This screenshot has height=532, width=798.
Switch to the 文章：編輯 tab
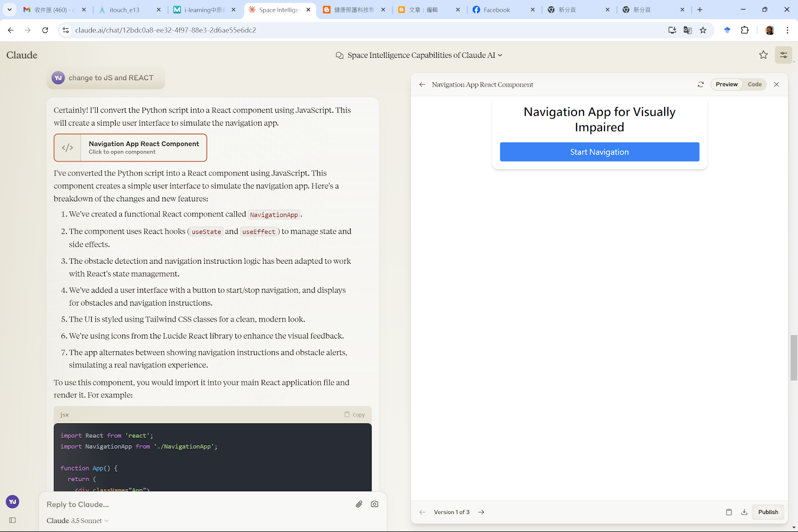click(x=428, y=10)
